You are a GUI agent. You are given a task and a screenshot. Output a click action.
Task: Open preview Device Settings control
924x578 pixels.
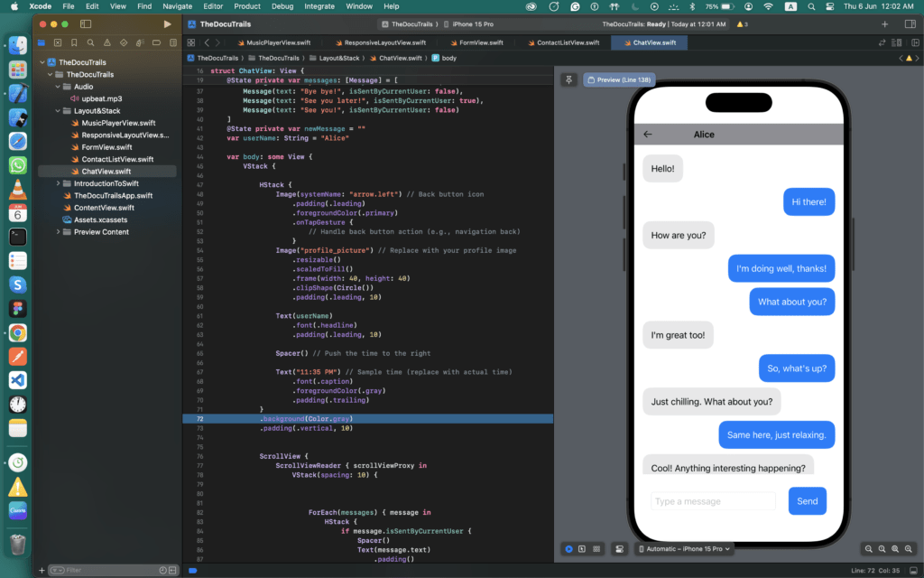click(619, 548)
